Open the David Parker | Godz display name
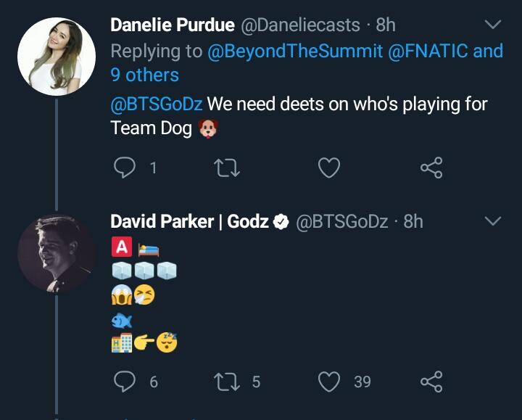The width and height of the screenshot is (522, 420). point(189,221)
